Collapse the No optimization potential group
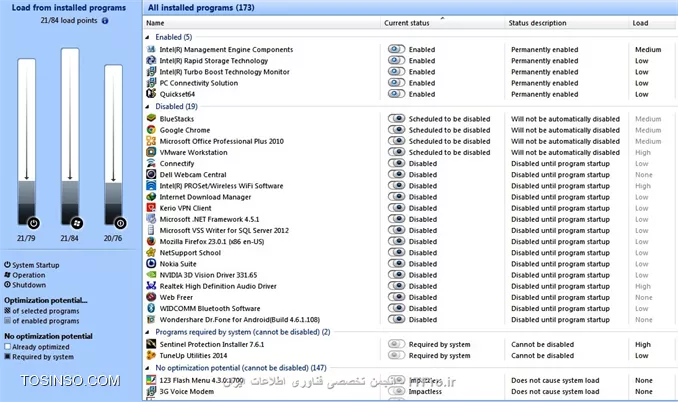The height and width of the screenshot is (402, 678). 147,368
